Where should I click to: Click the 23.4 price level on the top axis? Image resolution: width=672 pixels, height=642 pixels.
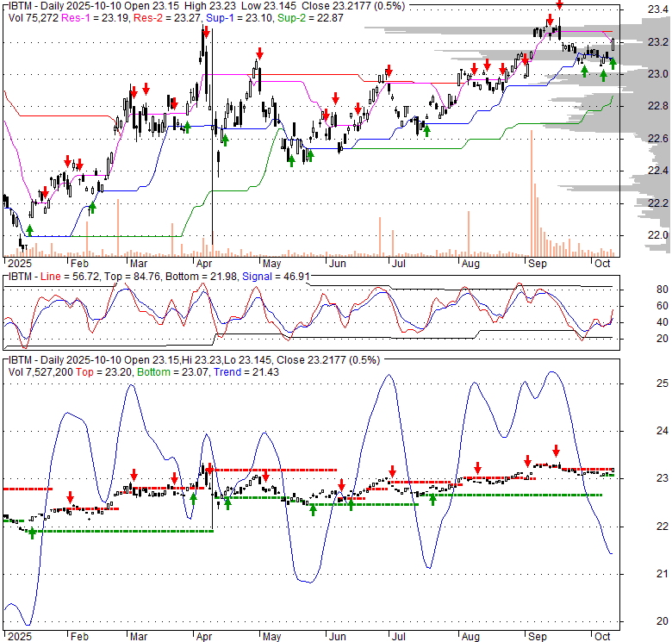(656, 9)
